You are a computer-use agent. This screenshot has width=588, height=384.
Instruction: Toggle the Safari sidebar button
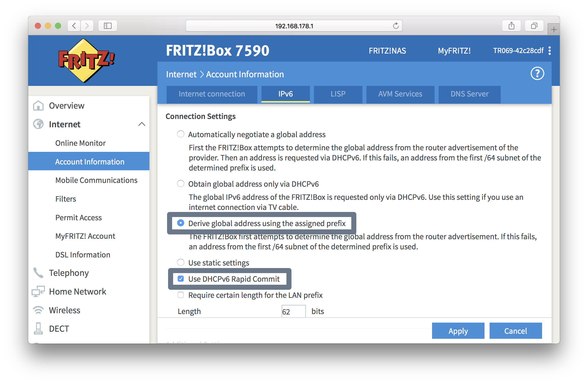(108, 26)
